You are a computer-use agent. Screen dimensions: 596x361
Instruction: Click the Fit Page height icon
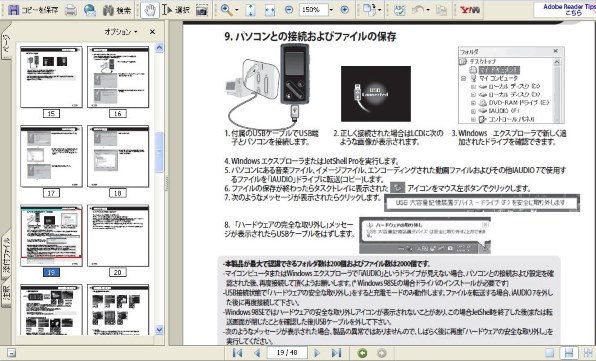250,10
